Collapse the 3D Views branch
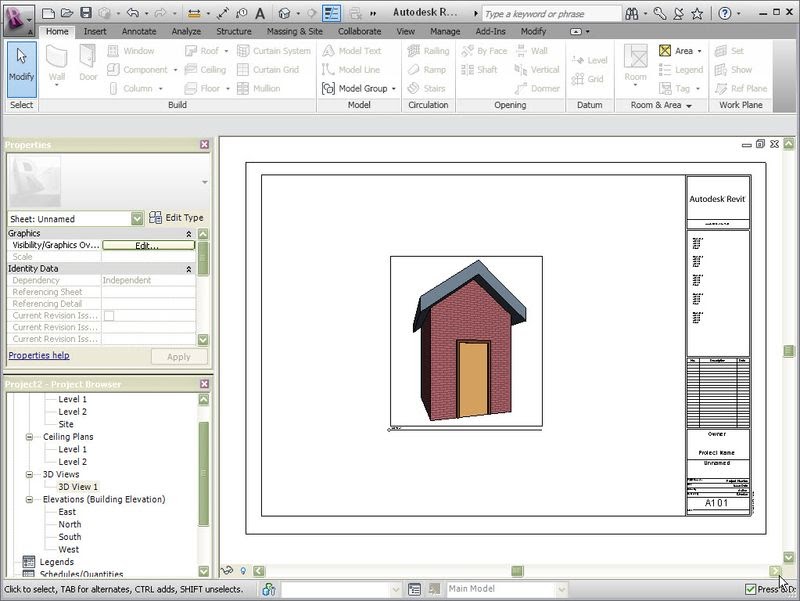The width and height of the screenshot is (800, 601). point(30,474)
